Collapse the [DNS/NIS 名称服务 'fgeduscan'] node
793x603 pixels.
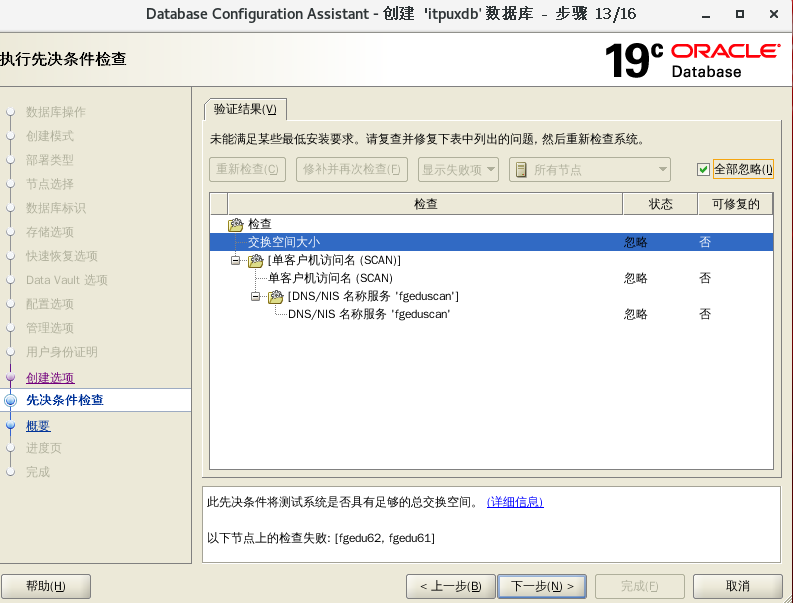pyautogui.click(x=255, y=296)
